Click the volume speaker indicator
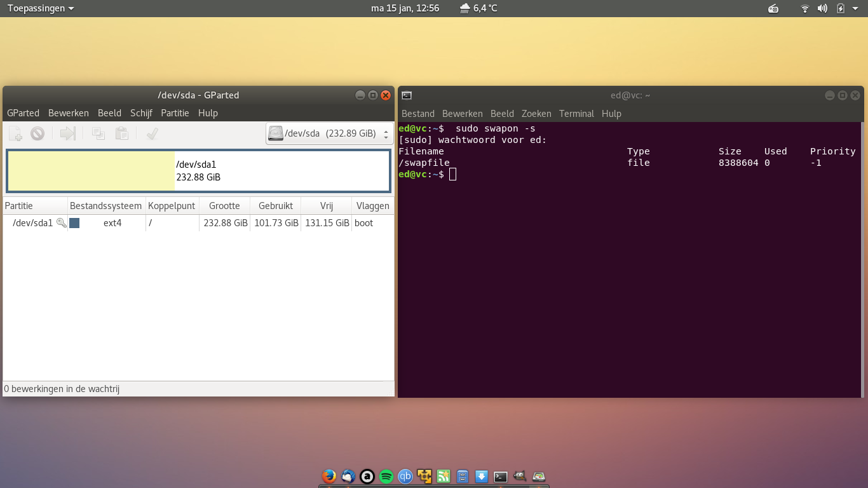Viewport: 868px width, 488px height. (822, 8)
